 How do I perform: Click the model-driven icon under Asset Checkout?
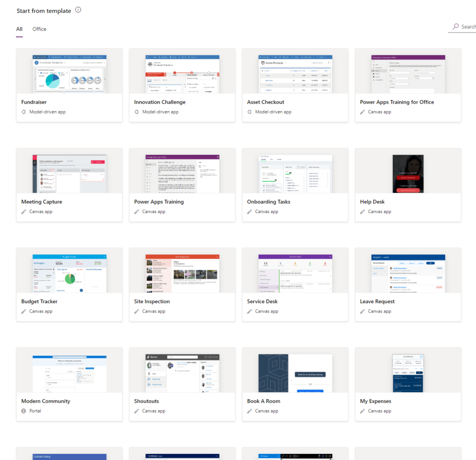click(250, 112)
